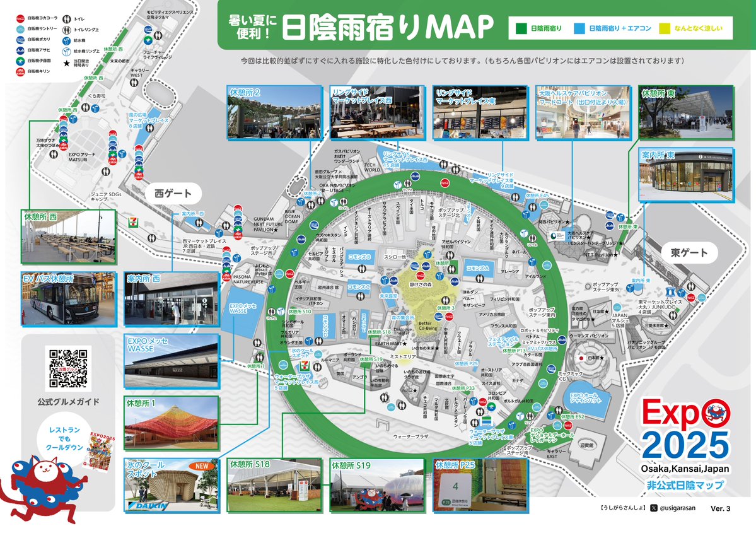Open the 休憩所 1 photo
The image size is (756, 538).
pos(172,423)
